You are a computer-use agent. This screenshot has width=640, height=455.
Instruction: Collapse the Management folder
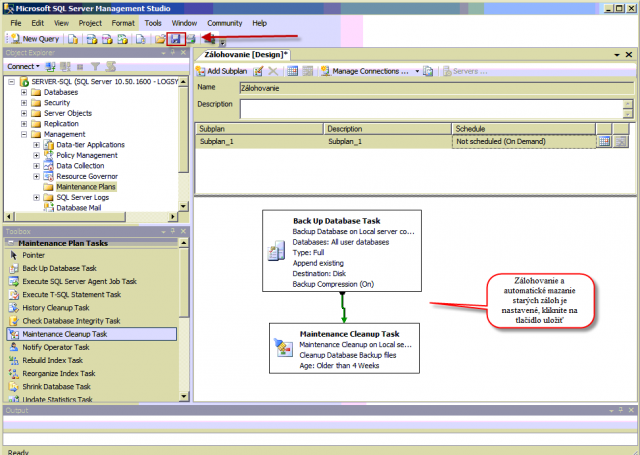click(x=24, y=134)
